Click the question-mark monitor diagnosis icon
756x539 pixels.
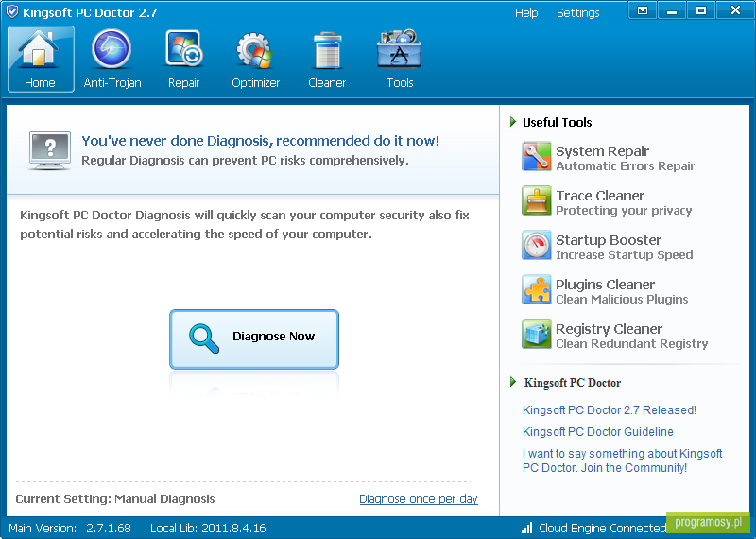click(x=50, y=150)
